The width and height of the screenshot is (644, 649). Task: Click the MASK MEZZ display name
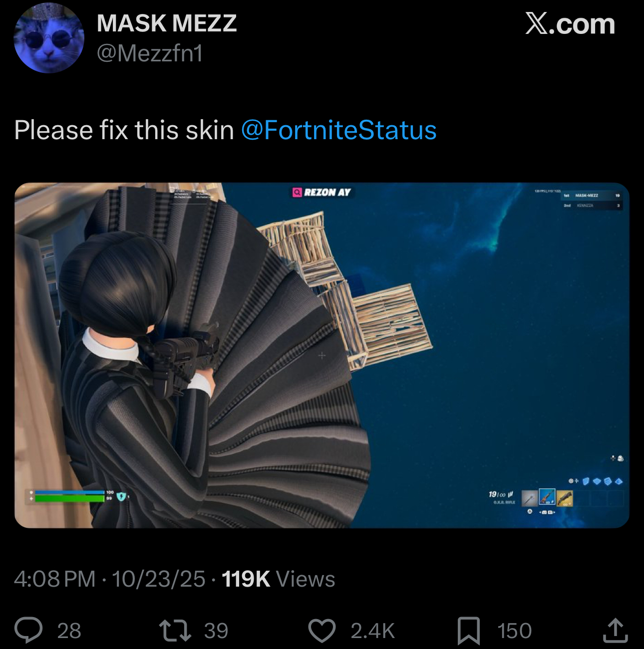pyautogui.click(x=167, y=23)
